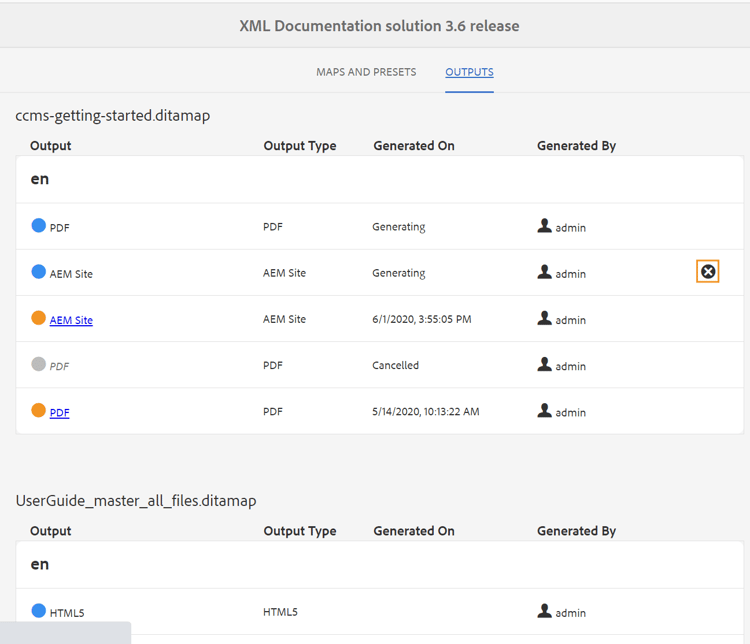Click admin user icon in HTML5 row

point(544,611)
